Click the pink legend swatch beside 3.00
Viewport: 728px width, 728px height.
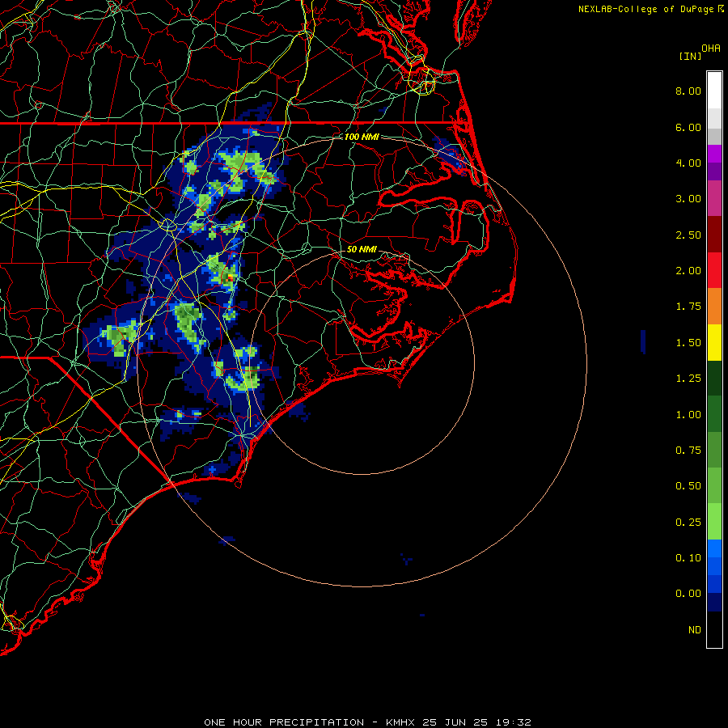714,198
